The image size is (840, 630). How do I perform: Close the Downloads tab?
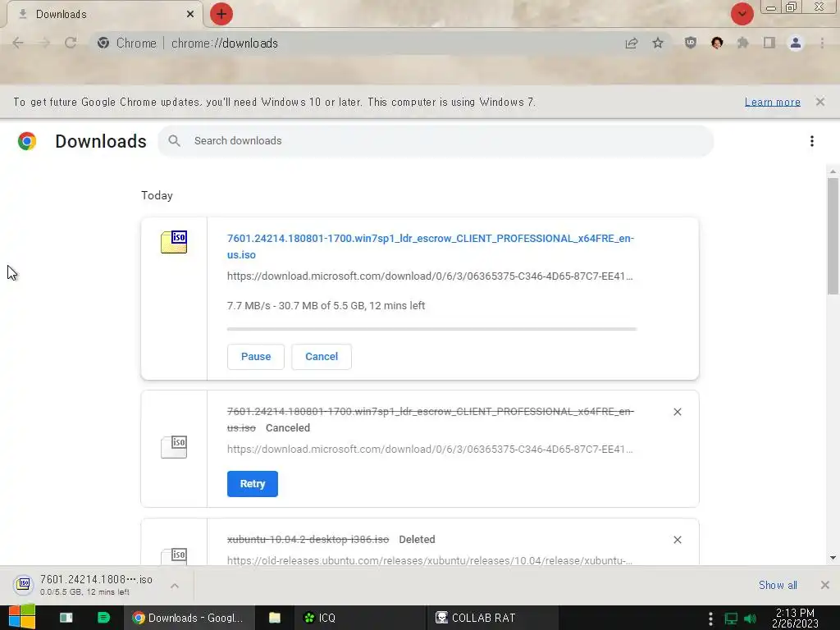190,14
